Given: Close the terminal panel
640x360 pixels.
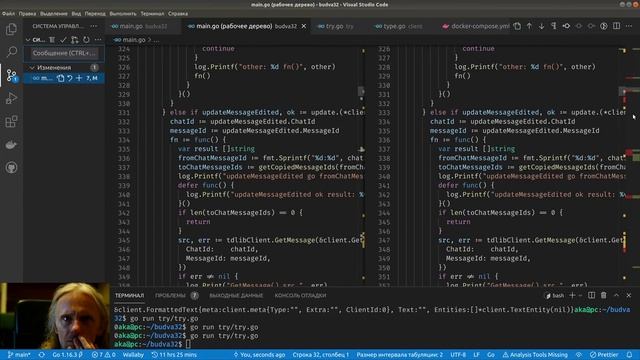Looking at the screenshot, I should coord(629,295).
